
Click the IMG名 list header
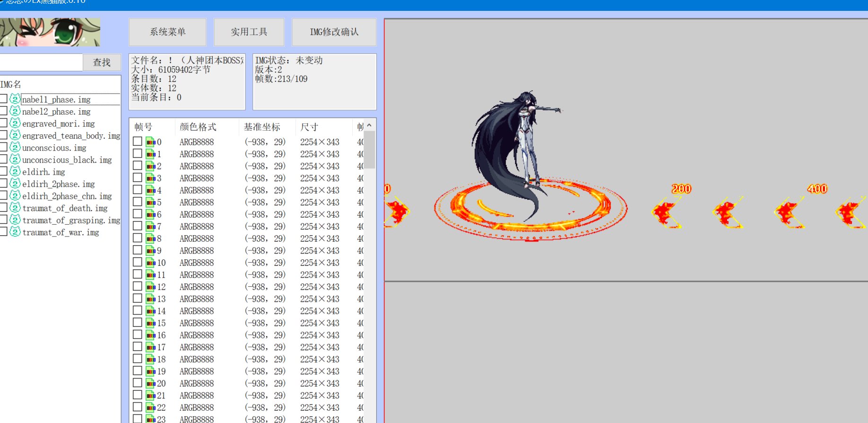point(61,84)
